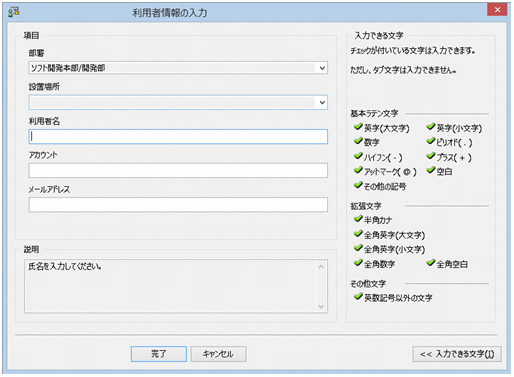Click the その他文字 section heading

pyautogui.click(x=368, y=284)
